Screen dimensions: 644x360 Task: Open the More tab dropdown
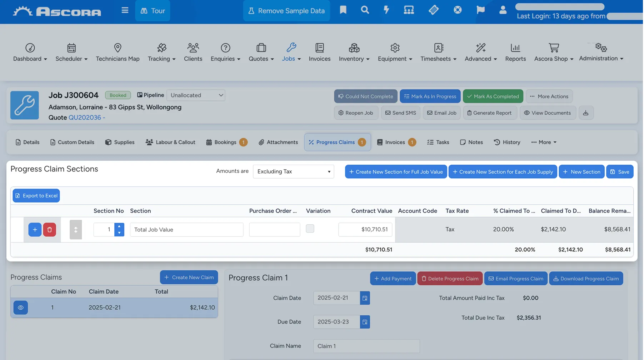pyautogui.click(x=544, y=142)
